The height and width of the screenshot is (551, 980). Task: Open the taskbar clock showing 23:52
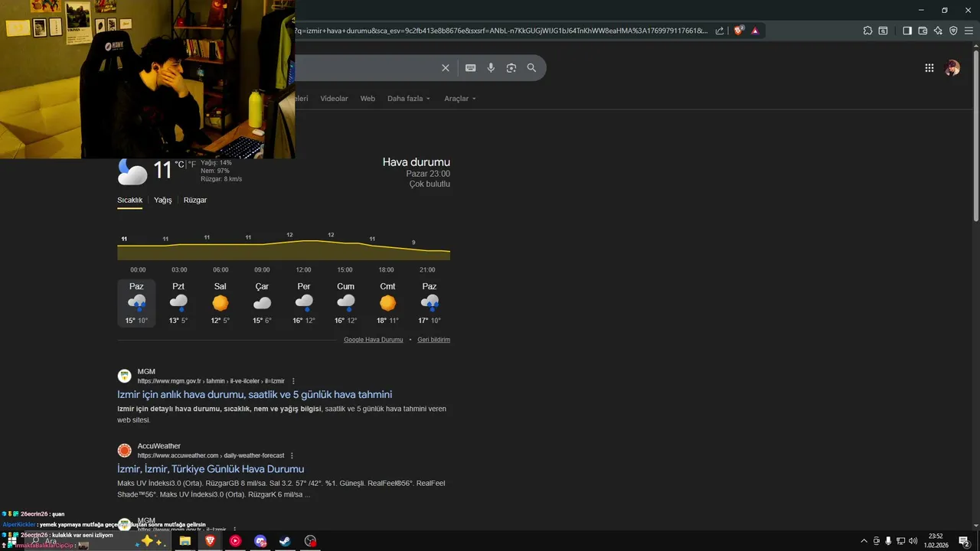(x=936, y=541)
